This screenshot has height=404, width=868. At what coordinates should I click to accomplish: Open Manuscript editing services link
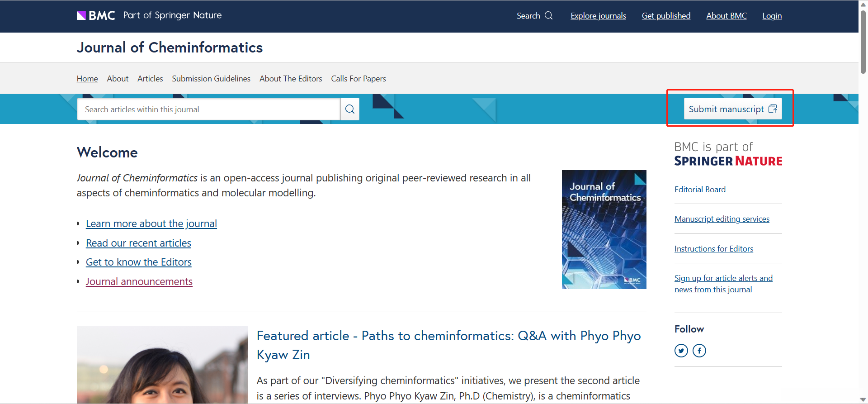click(x=722, y=219)
